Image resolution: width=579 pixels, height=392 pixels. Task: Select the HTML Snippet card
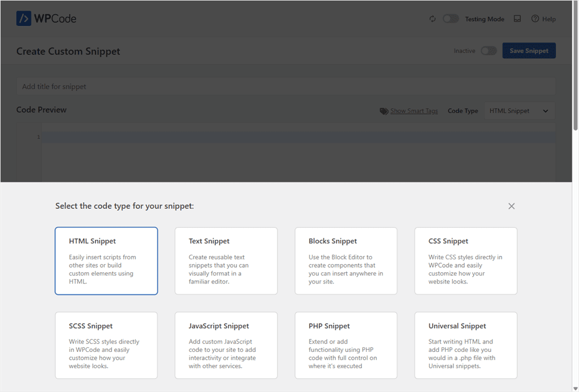tap(106, 261)
